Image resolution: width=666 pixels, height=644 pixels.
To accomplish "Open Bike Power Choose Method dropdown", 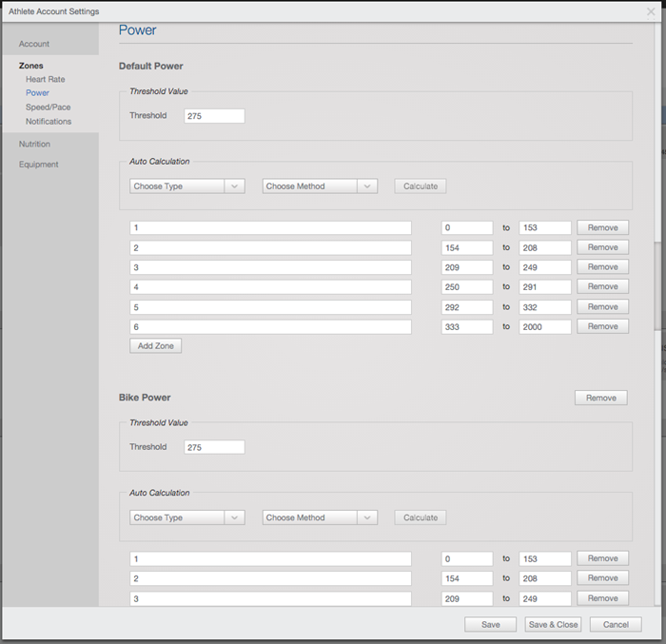I will coord(320,517).
